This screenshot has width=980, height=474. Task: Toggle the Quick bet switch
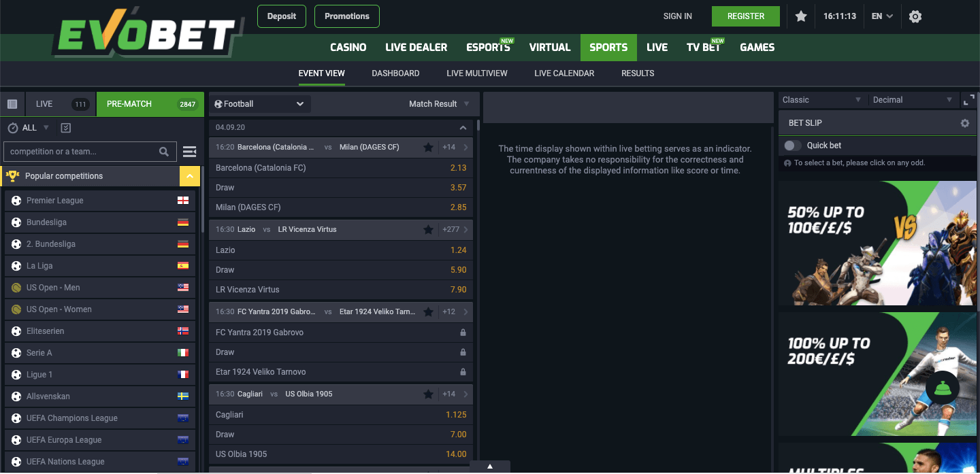792,146
